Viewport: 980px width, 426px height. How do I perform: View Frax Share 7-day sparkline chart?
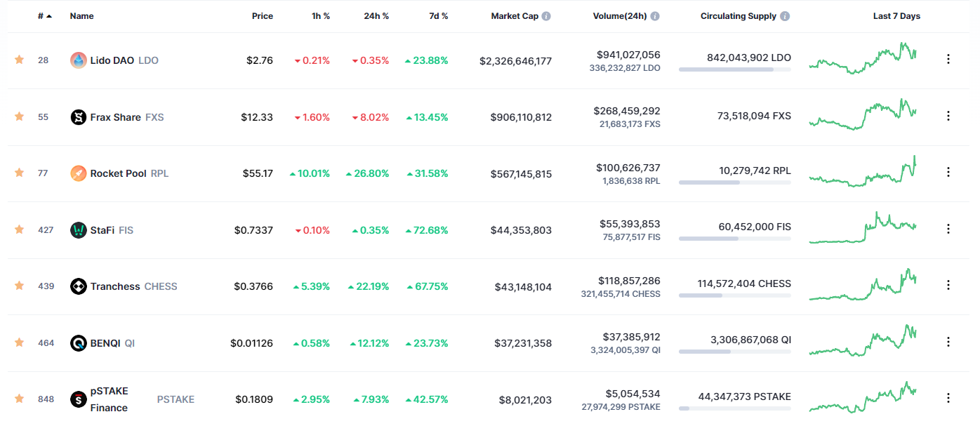(x=863, y=115)
